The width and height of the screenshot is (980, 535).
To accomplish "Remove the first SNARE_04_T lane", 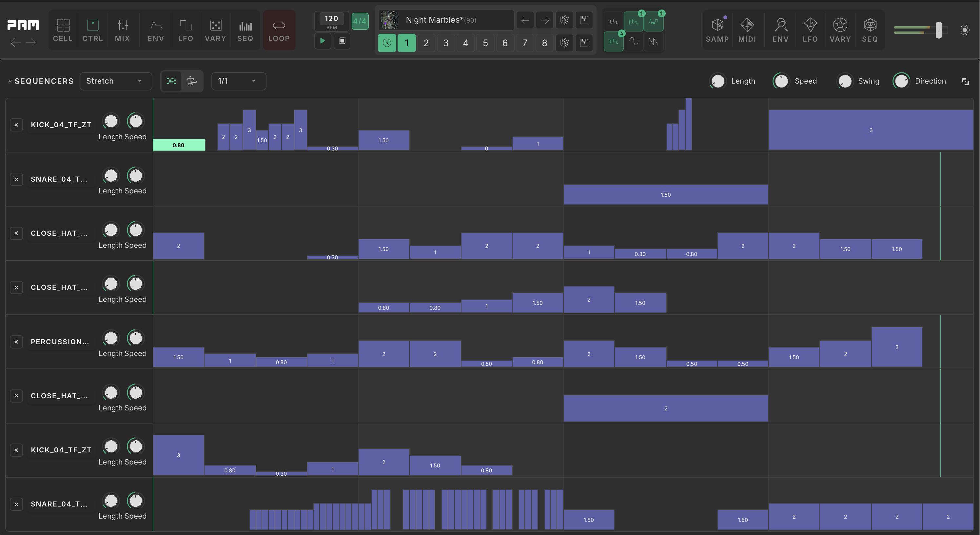I will click(16, 179).
